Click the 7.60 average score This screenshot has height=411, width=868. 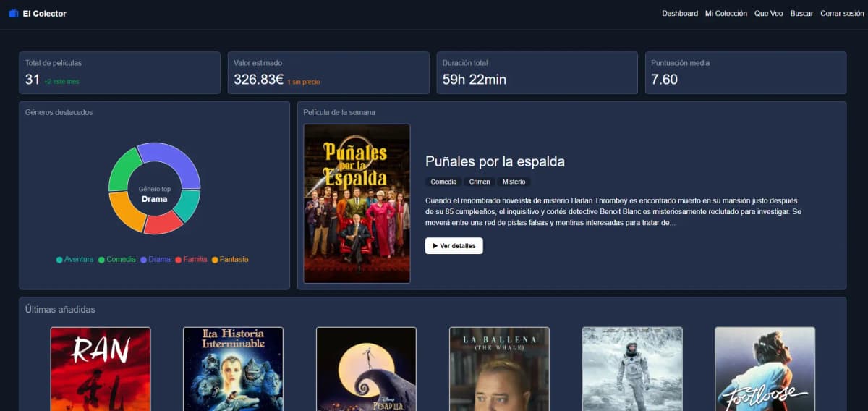click(x=665, y=80)
